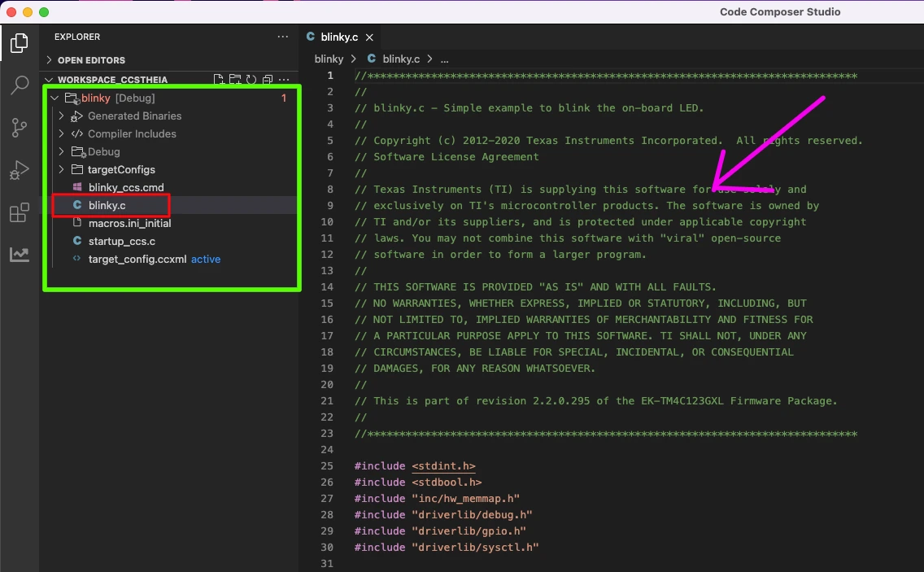Open startup_ccs.c from the explorer
The height and width of the screenshot is (572, 924).
121,242
